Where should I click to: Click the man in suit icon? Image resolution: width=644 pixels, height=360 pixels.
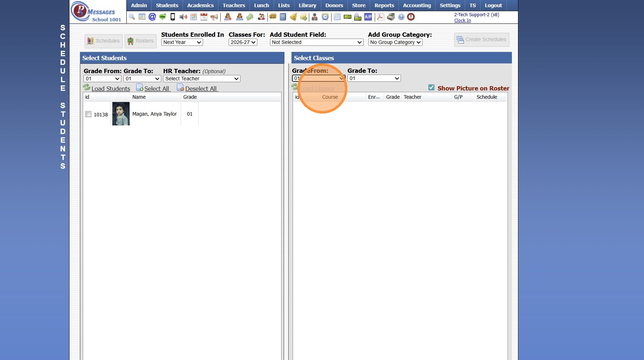pyautogui.click(x=315, y=17)
